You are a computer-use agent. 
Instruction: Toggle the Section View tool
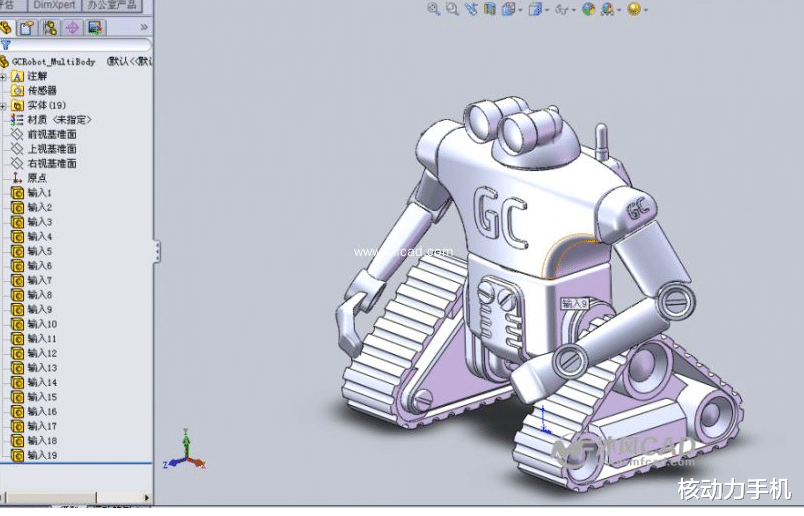(490, 9)
